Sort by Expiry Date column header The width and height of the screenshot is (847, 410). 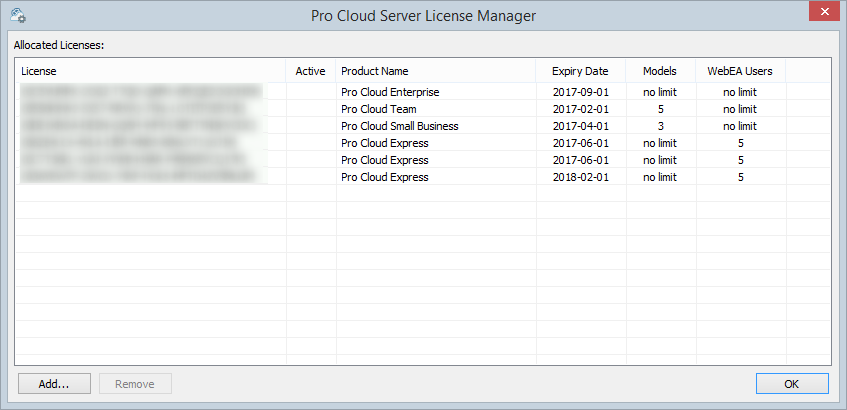pyautogui.click(x=580, y=71)
